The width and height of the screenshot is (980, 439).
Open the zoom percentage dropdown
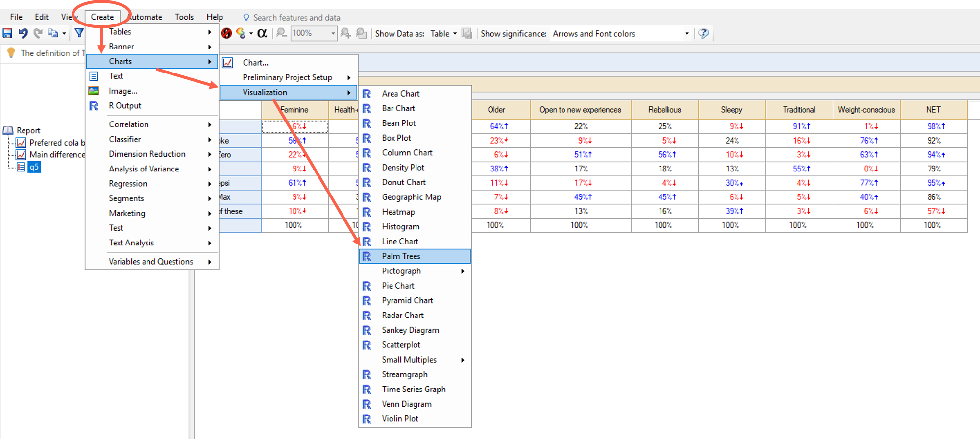pyautogui.click(x=333, y=33)
